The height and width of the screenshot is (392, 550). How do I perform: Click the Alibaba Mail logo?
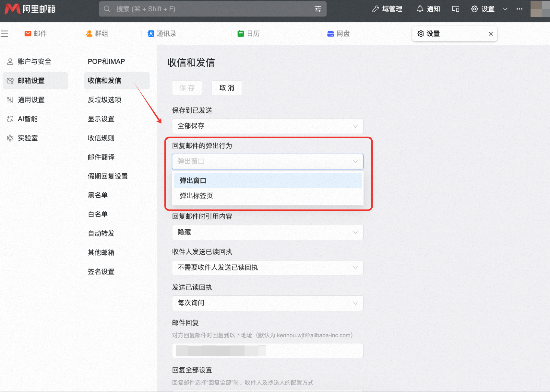(x=30, y=9)
